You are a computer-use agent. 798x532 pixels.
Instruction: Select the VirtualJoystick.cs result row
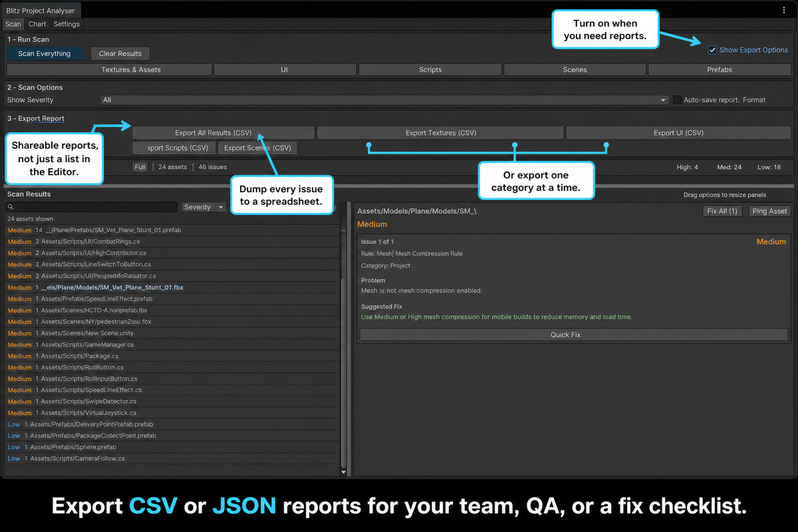click(172, 412)
